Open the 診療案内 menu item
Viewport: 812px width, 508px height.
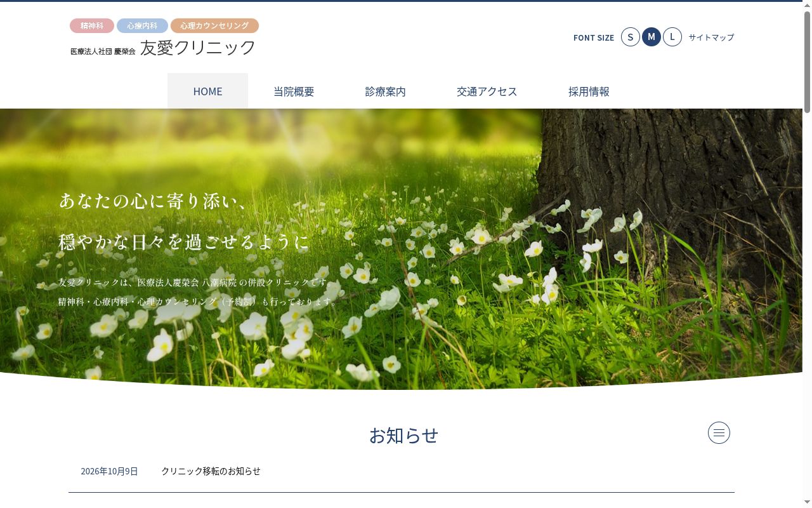pyautogui.click(x=385, y=91)
